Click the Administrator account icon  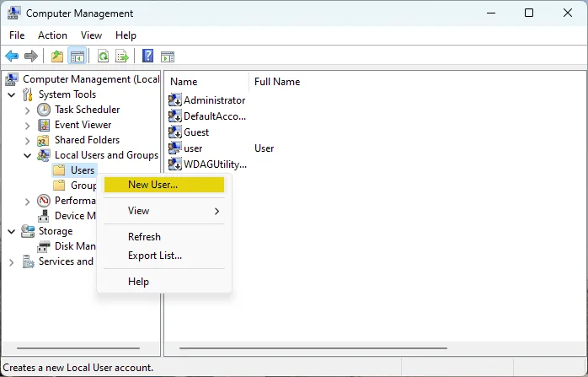pos(175,100)
